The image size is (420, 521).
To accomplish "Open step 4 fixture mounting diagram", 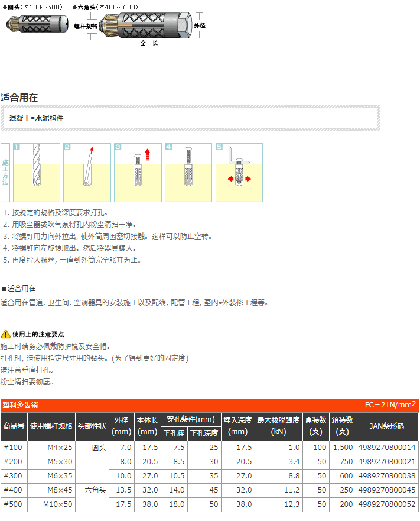I will (x=188, y=173).
